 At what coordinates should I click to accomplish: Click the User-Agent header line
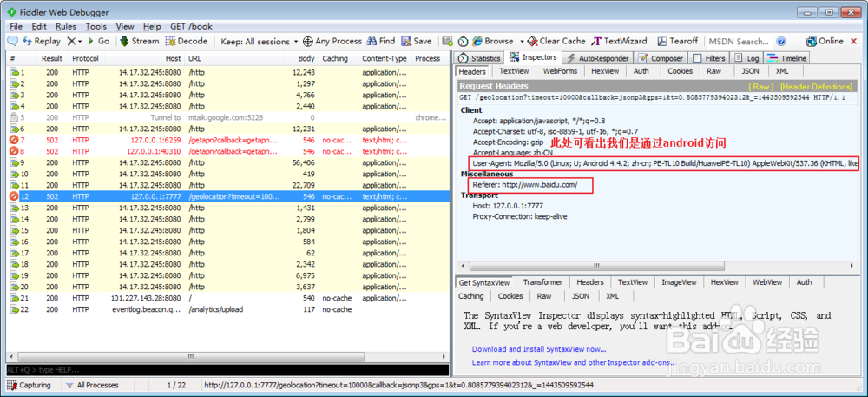click(665, 164)
